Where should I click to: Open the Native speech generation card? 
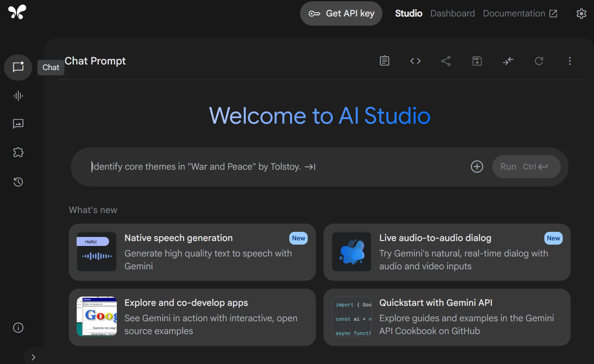(x=192, y=252)
